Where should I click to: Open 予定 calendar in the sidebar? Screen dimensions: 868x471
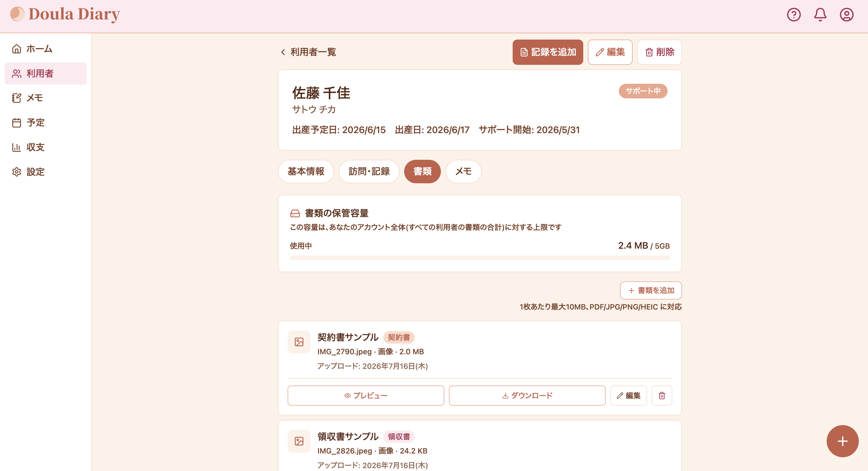coord(45,122)
